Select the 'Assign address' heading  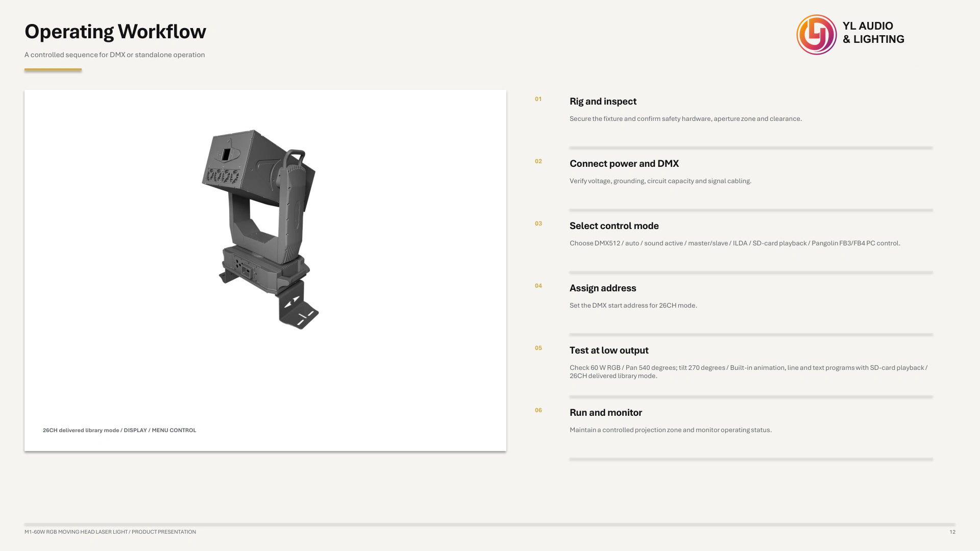tap(603, 288)
